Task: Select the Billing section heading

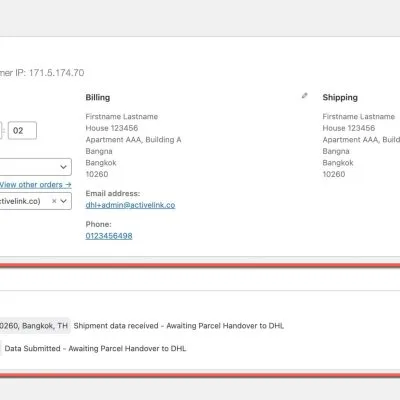Action: point(98,97)
